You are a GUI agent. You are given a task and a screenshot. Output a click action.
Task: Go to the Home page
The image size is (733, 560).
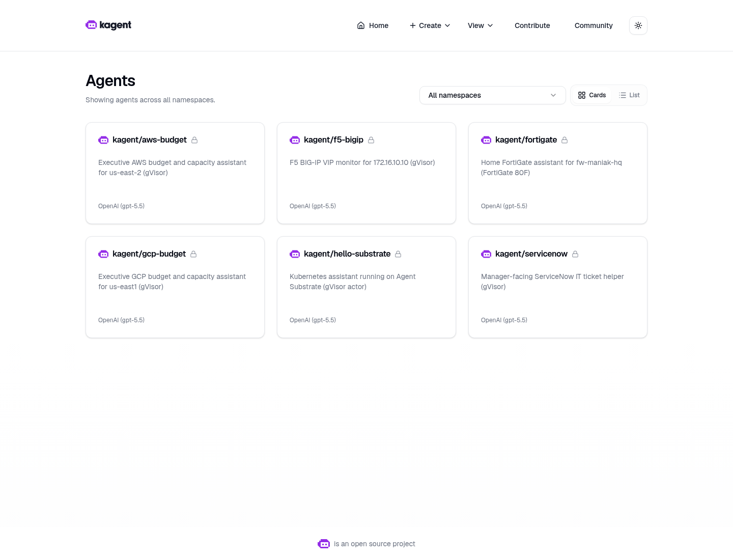click(373, 25)
